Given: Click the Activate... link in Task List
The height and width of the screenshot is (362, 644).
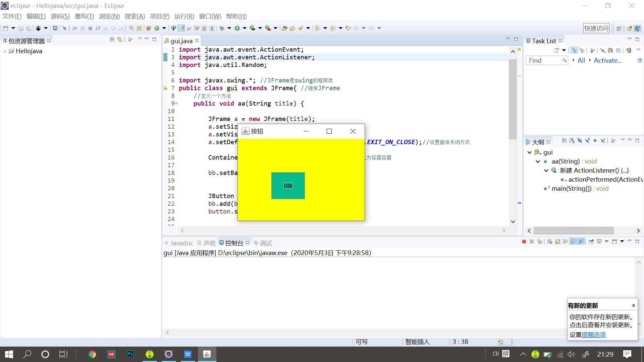Looking at the screenshot, I should click(x=607, y=60).
